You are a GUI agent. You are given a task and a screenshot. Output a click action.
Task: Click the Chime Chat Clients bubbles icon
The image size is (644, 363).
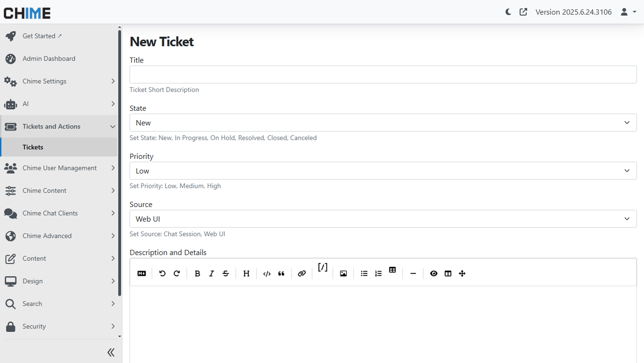pos(10,213)
